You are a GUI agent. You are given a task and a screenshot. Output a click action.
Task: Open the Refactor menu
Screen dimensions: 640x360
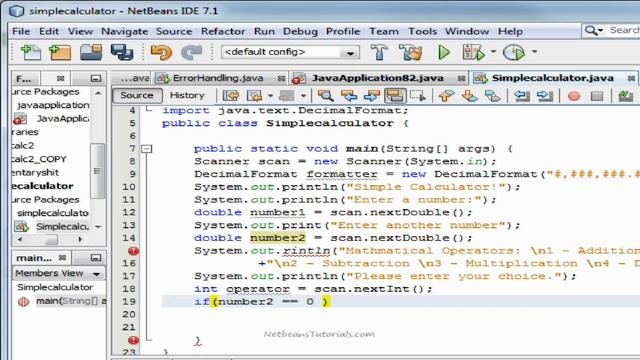(x=223, y=31)
